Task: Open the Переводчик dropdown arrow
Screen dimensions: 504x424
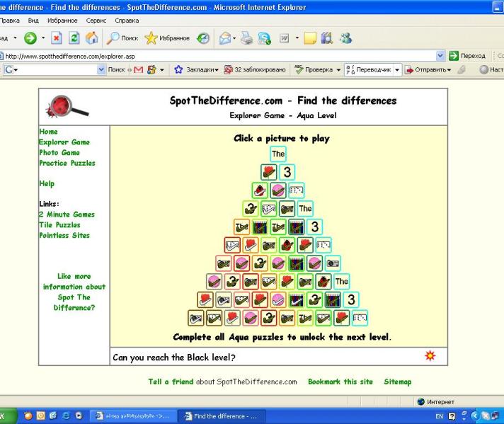Action: pos(397,70)
